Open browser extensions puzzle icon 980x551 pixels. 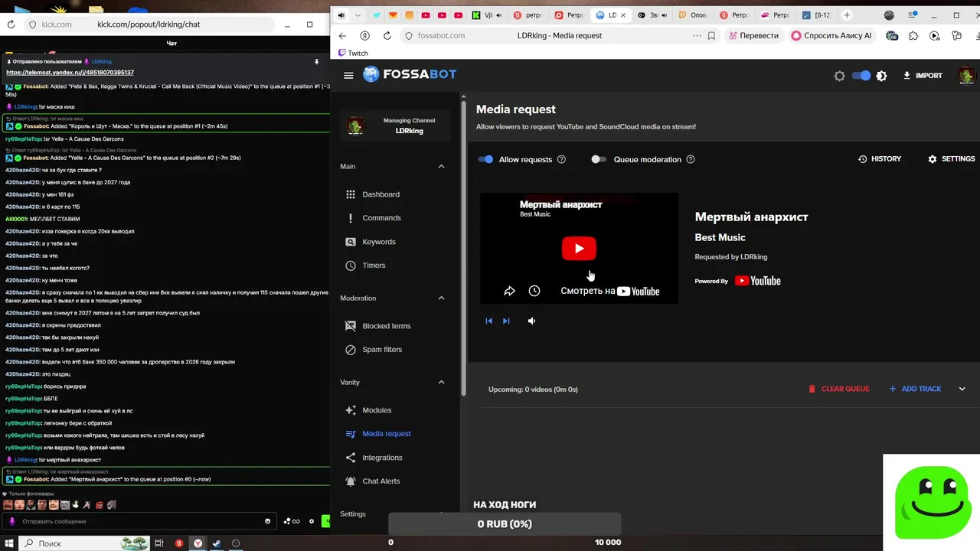pyautogui.click(x=913, y=35)
